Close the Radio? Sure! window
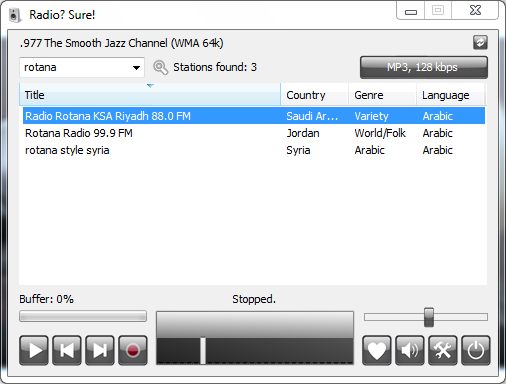506x384 pixels. [475, 11]
